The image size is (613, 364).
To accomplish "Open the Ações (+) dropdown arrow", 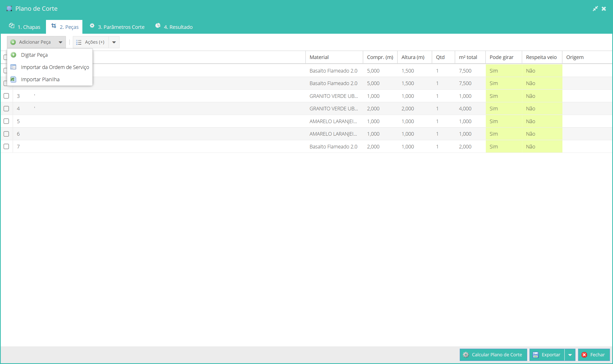I will click(114, 42).
